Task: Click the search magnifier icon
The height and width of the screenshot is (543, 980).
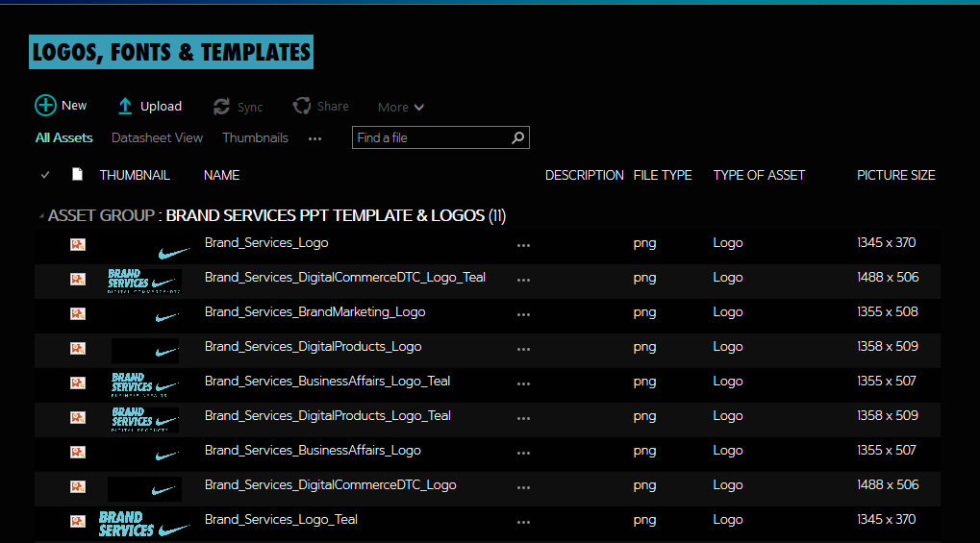Action: click(517, 137)
